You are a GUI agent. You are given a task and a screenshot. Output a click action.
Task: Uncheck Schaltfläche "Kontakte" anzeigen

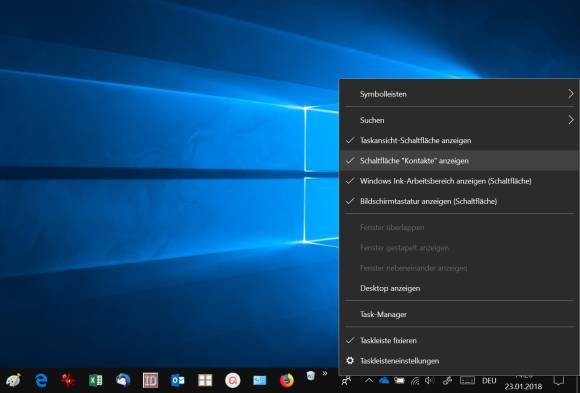coord(459,161)
